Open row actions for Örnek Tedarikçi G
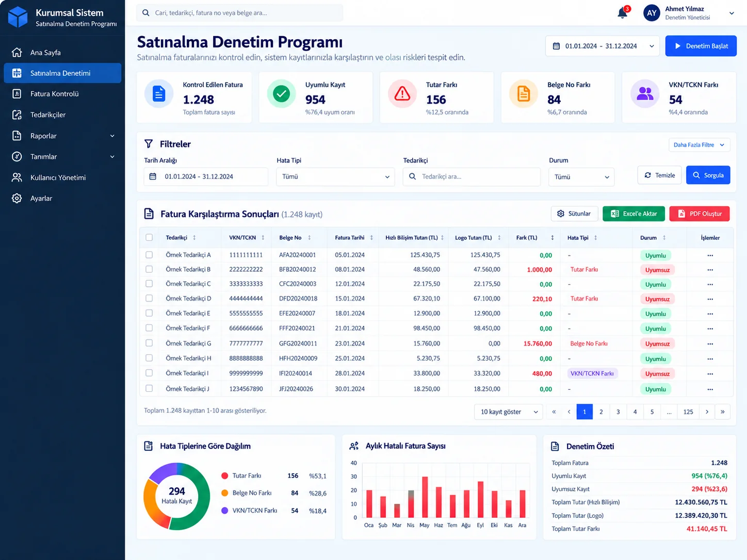Screen dimensions: 747x560 (710, 343)
